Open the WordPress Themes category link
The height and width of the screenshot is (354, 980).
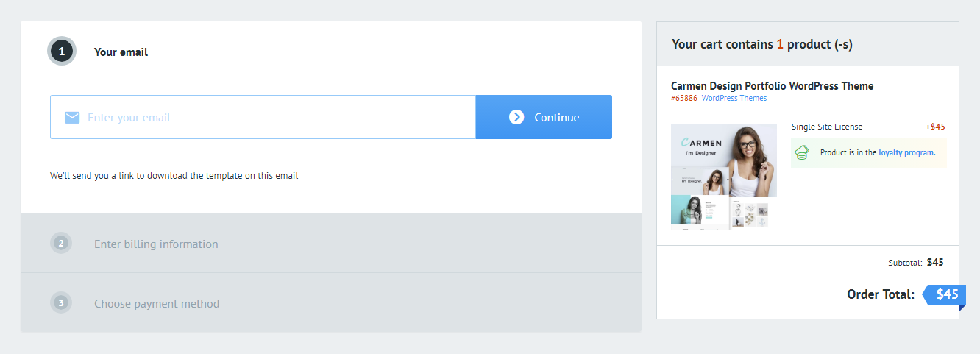[x=734, y=99]
